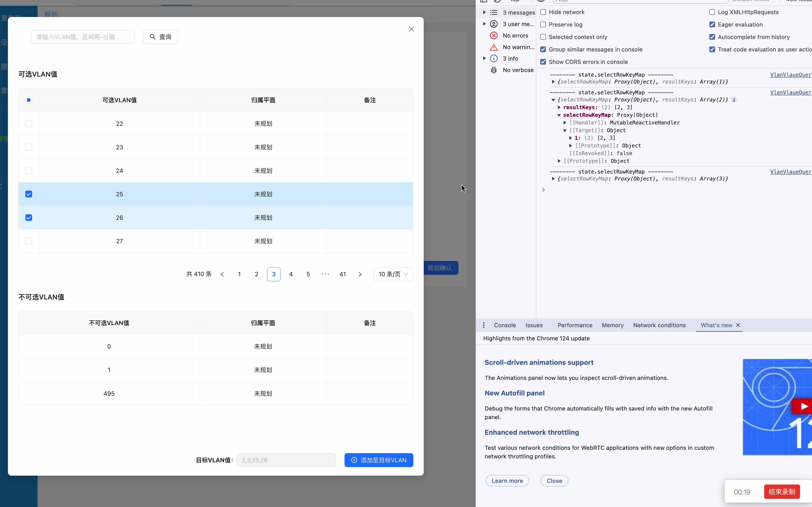
Task: Click the warnings triangle icon in sidebar
Action: click(494, 47)
